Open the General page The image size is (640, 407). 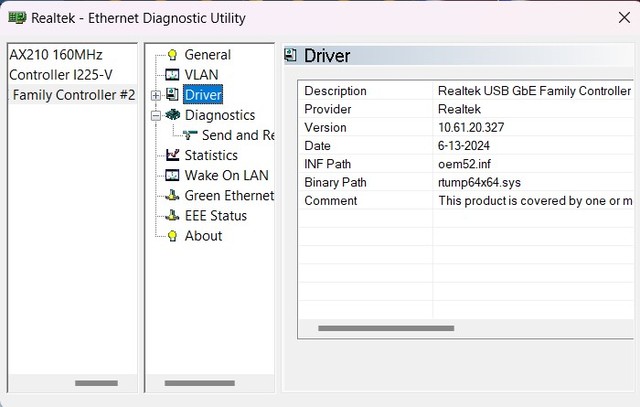pos(207,55)
